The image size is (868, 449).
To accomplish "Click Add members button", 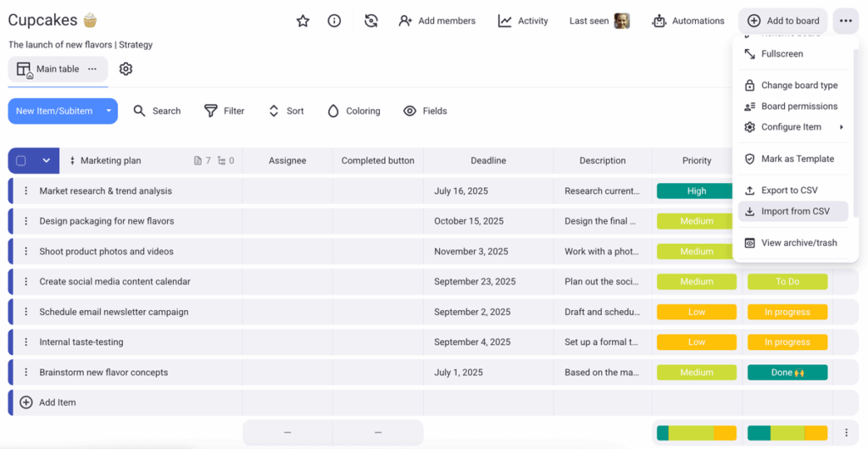I will pyautogui.click(x=437, y=21).
